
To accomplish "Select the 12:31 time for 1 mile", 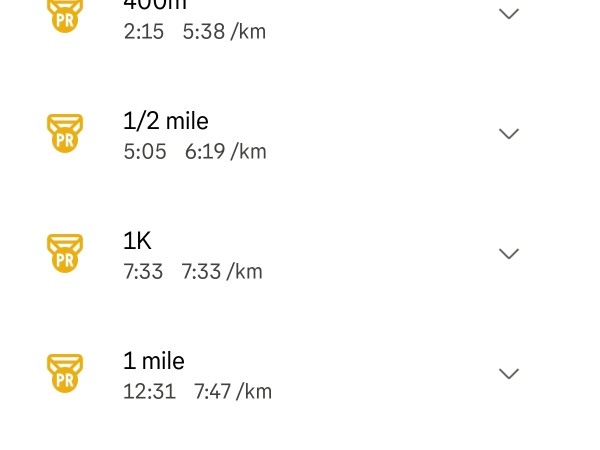I will tap(150, 391).
